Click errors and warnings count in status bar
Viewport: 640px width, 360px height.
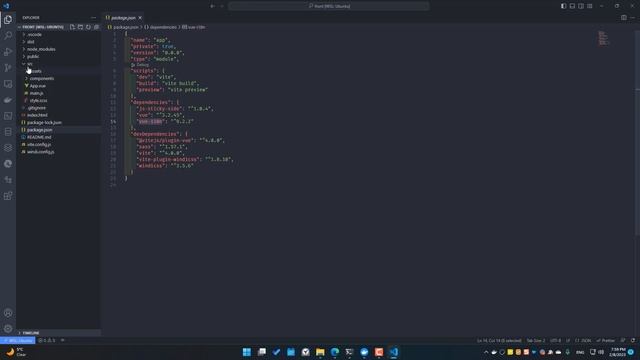coord(47,340)
